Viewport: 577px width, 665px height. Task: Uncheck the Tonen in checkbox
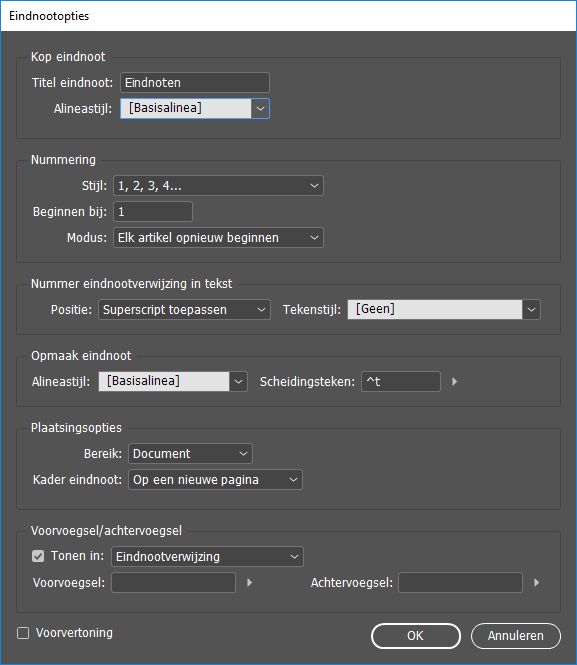38,556
